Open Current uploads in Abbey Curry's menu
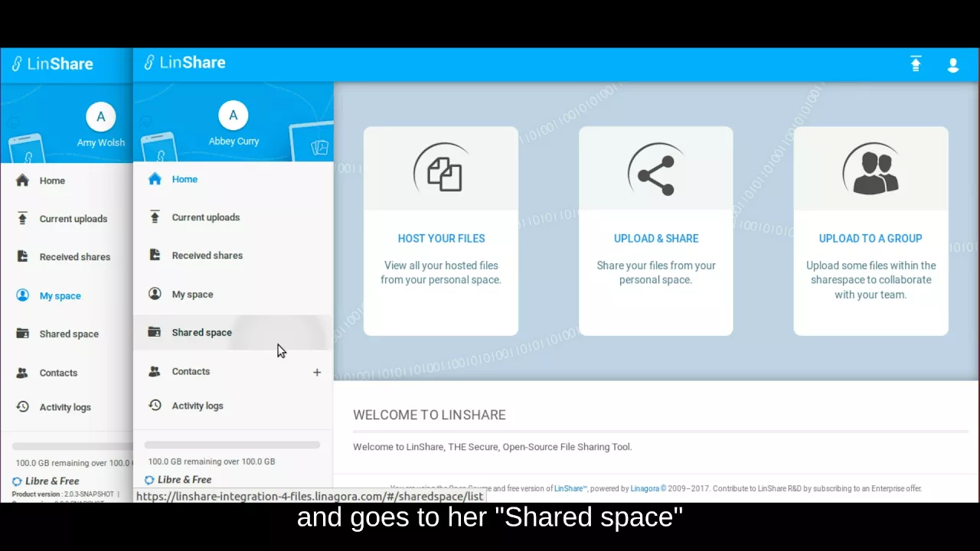Screen dimensions: 980x551 pyautogui.click(x=234, y=217)
